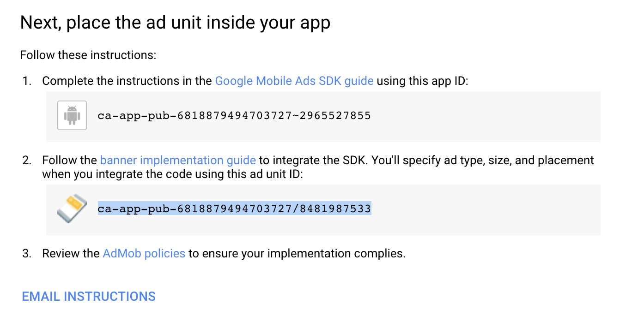Click the "Complete the instructions in the" text

(127, 81)
